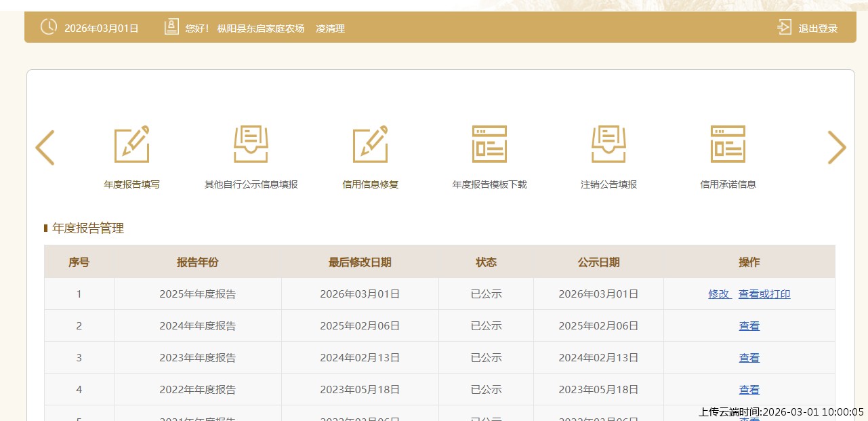The image size is (868, 421).
Task: Open the 信用信息修复 edit icon
Action: coord(370,144)
